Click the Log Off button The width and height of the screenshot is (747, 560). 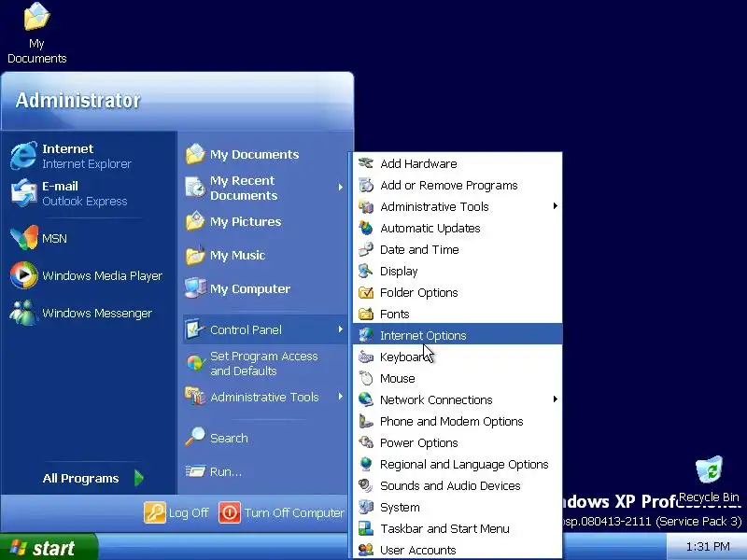(176, 512)
